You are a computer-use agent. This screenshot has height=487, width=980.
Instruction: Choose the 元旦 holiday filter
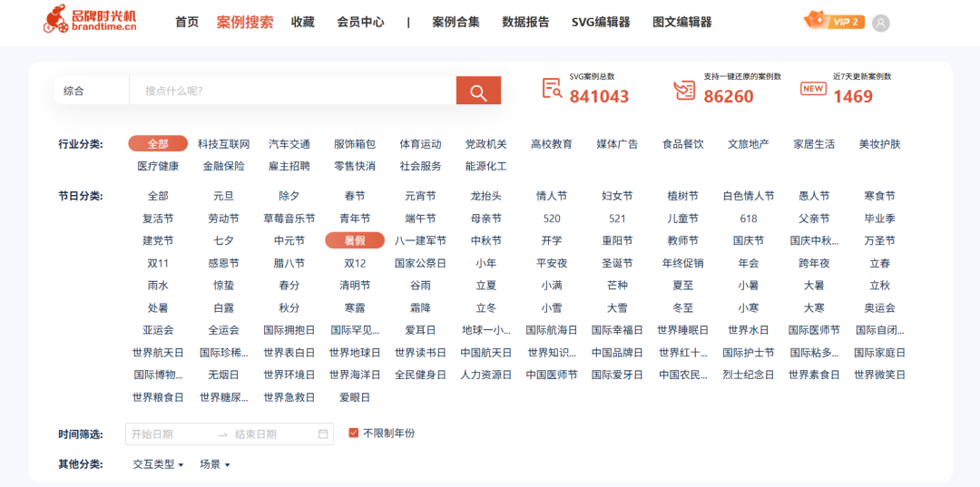click(224, 196)
